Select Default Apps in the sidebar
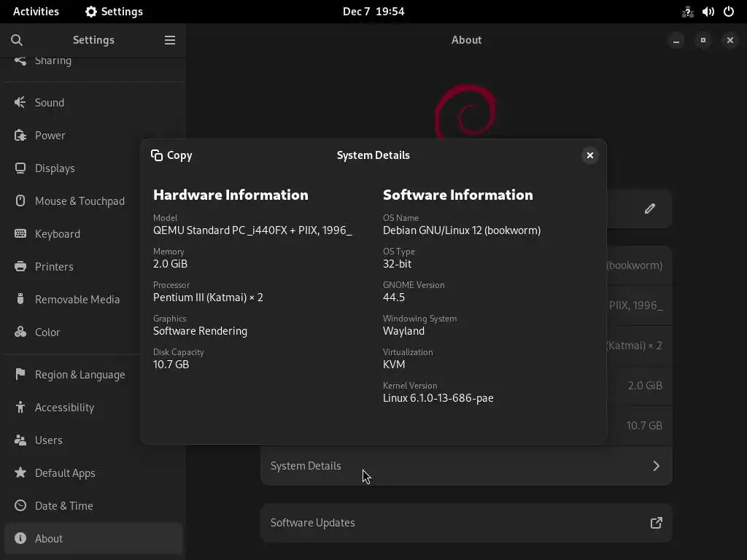Screen dimensions: 747x560 93,472
